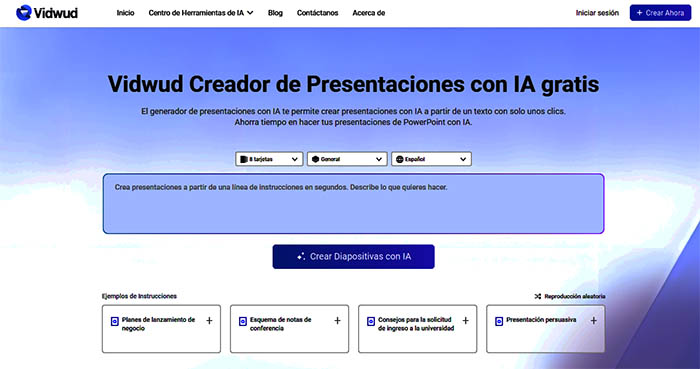Open the Blog page
Image resolution: width=700 pixels, height=369 pixels.
click(x=275, y=13)
